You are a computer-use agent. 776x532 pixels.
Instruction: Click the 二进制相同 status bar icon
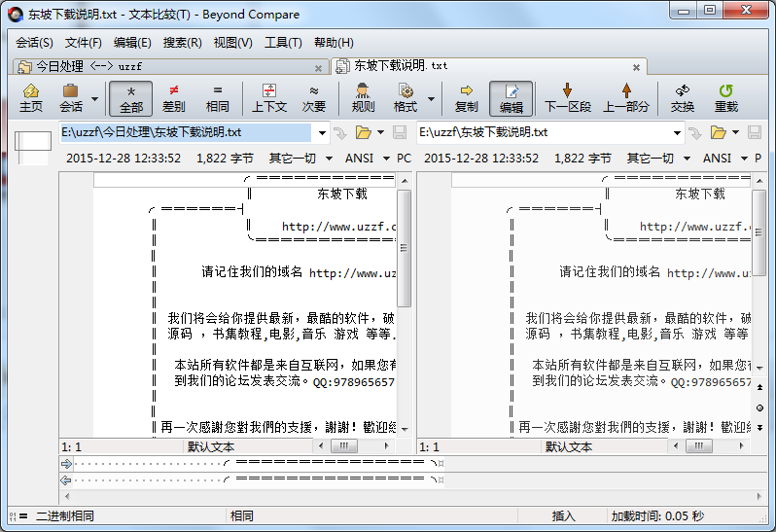pos(18,516)
